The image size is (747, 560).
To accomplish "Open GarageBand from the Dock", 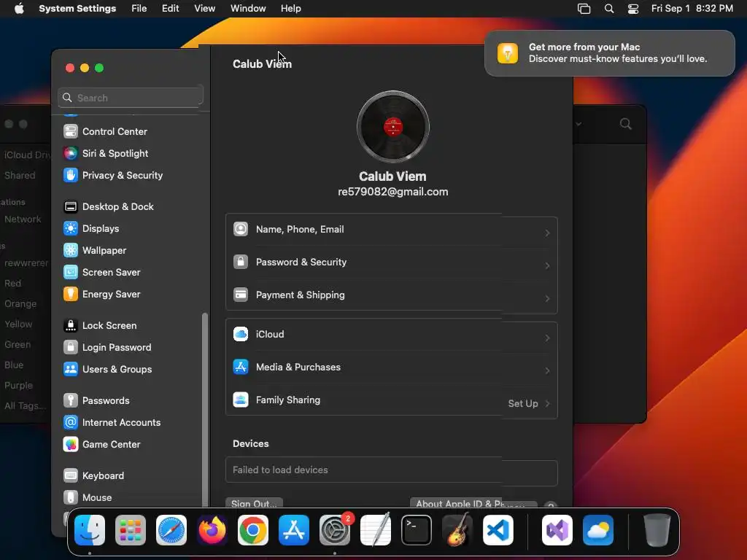I will pyautogui.click(x=457, y=530).
